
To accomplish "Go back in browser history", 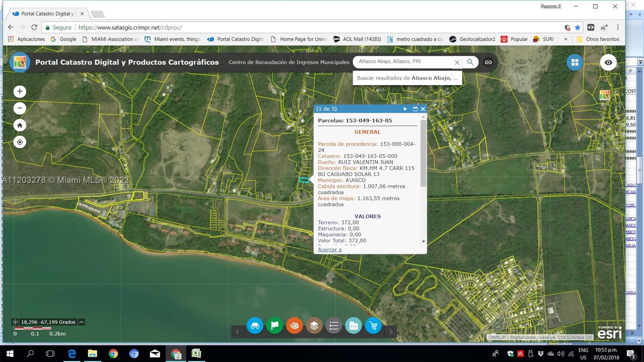I will pyautogui.click(x=11, y=27).
